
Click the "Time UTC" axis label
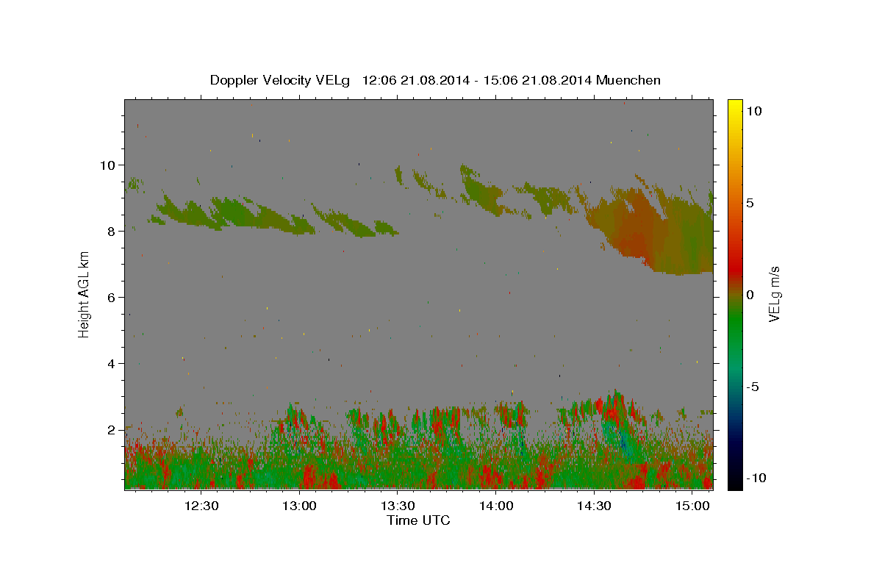tap(418, 520)
